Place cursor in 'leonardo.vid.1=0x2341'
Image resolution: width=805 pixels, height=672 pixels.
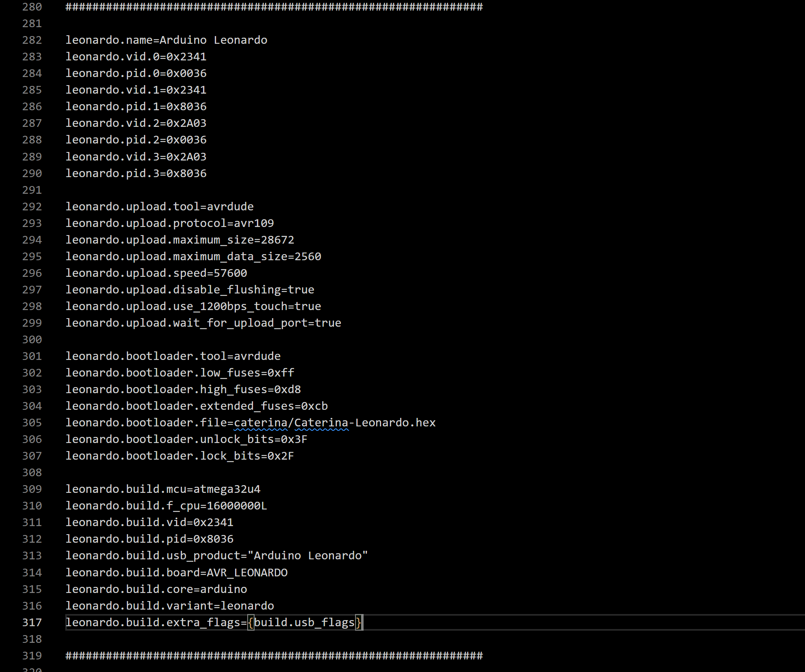(136, 90)
